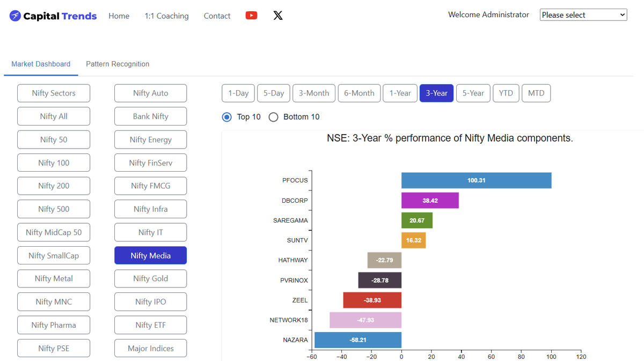Select the Nifty MidCap 50 button
The width and height of the screenshot is (644, 361).
click(54, 232)
